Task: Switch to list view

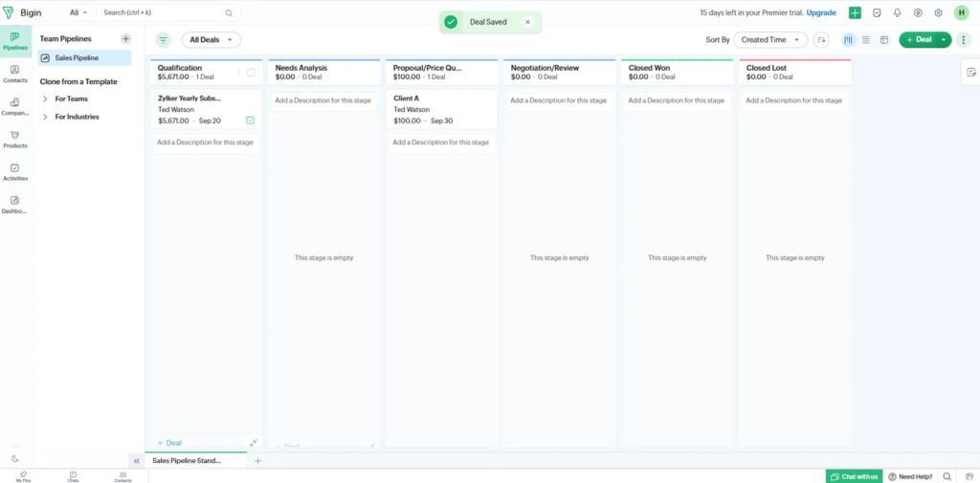Action: (865, 39)
